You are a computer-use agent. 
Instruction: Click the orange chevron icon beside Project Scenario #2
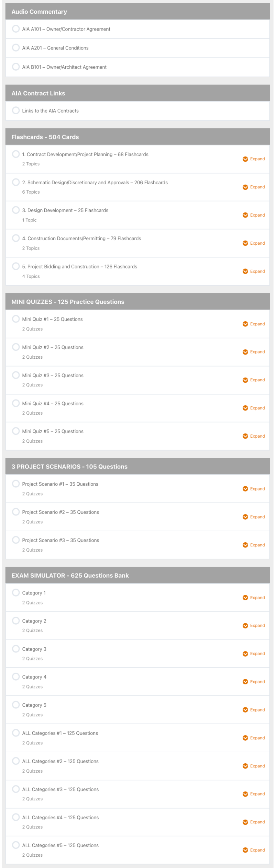tap(245, 517)
